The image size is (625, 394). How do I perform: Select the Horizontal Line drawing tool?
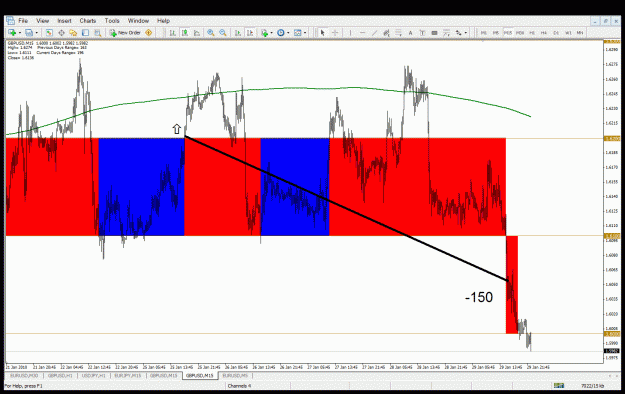(x=362, y=33)
